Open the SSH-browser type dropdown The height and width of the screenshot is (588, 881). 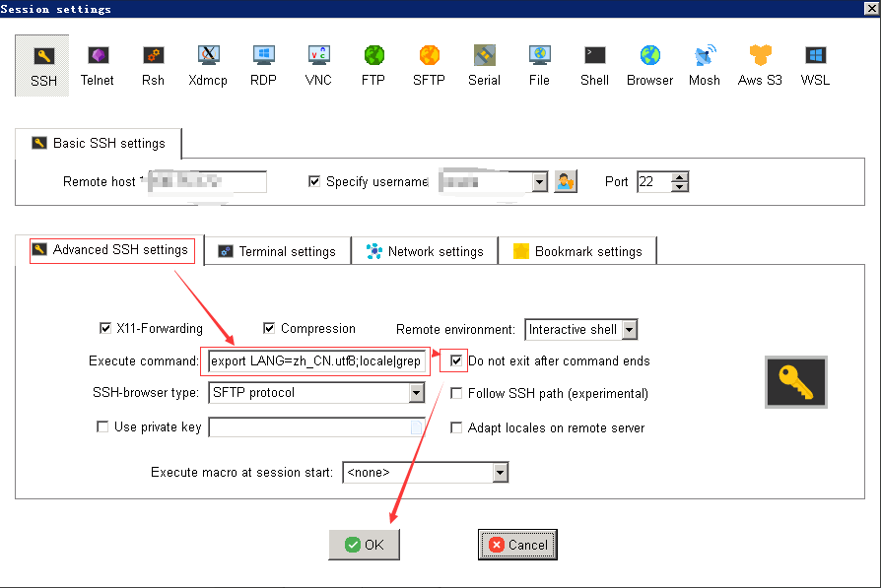point(417,392)
